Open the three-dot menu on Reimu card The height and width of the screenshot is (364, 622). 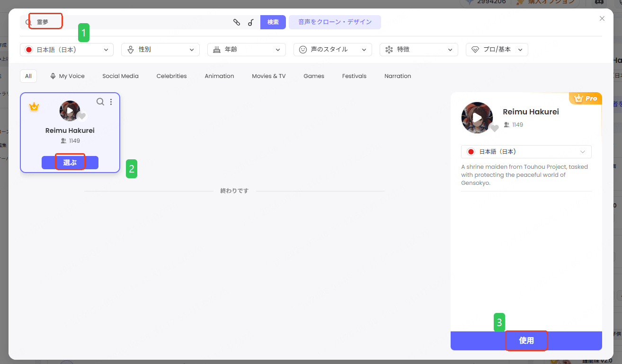tap(111, 102)
